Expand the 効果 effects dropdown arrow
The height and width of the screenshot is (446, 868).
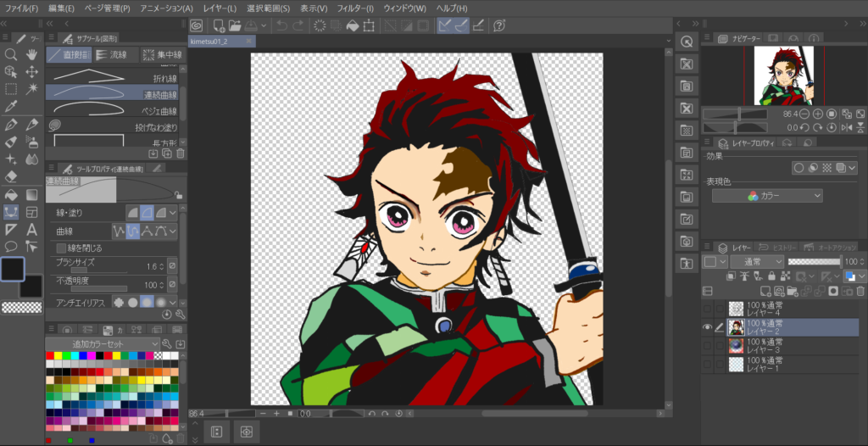(x=852, y=168)
